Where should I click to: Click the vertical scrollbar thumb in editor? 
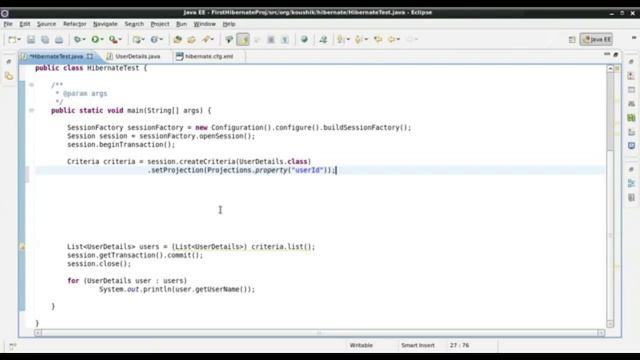click(610, 110)
